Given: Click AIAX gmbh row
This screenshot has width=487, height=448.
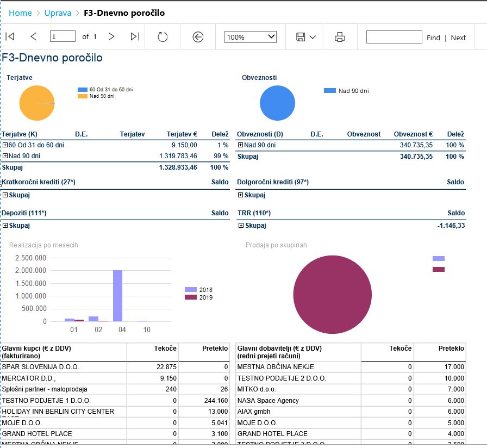Looking at the screenshot, I should click(x=351, y=412).
